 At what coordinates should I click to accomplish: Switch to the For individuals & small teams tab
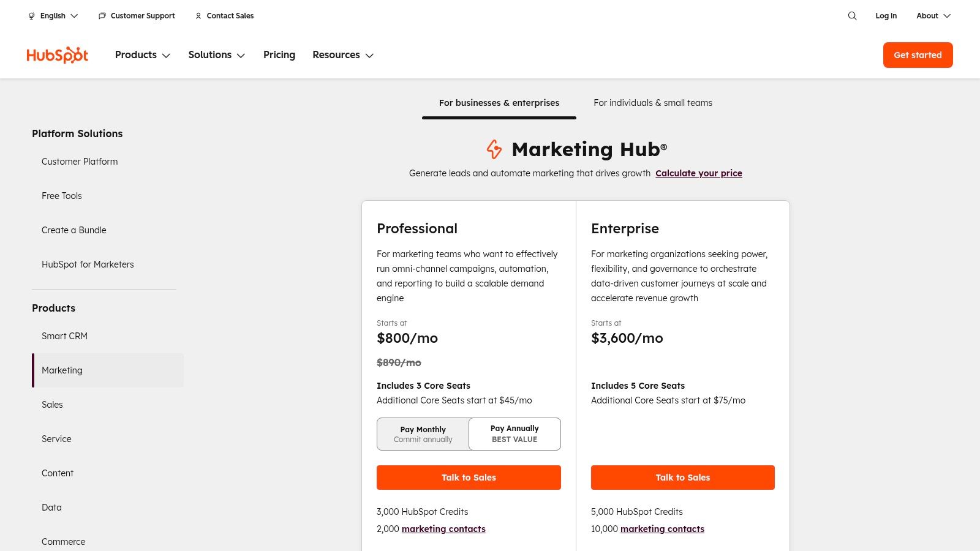pos(653,103)
